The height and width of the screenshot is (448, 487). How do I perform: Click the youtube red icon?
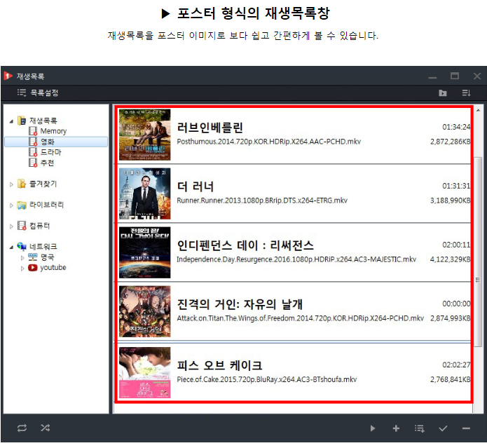coord(33,268)
